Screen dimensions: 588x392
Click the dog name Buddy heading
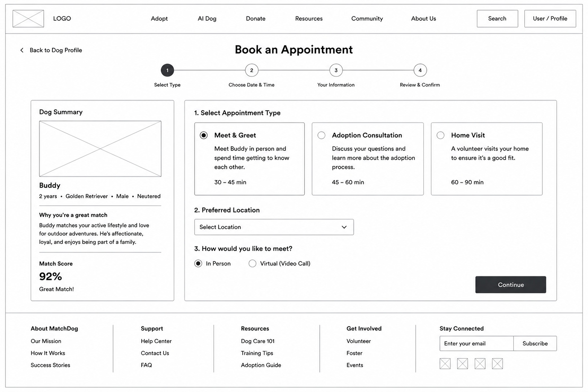point(50,186)
